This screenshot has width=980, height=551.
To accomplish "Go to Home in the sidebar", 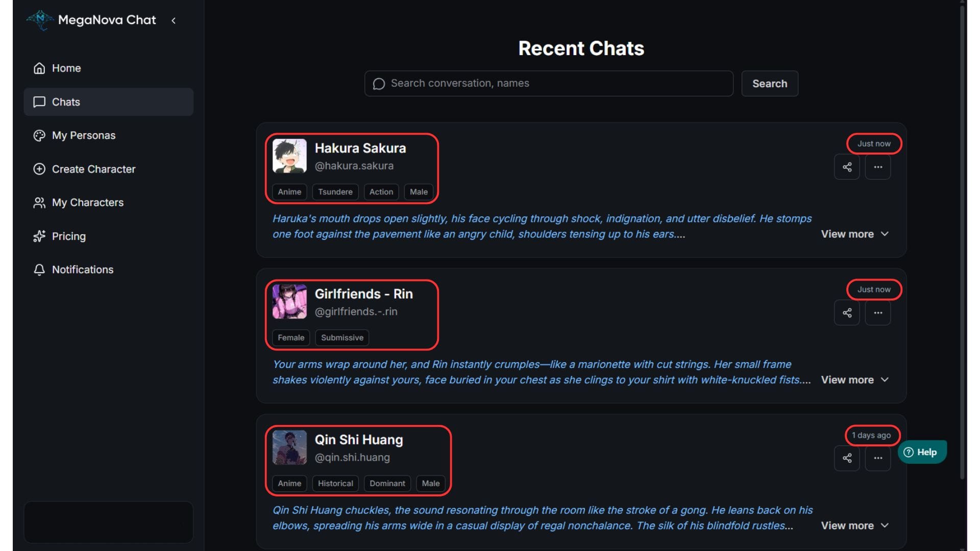I will pos(66,68).
